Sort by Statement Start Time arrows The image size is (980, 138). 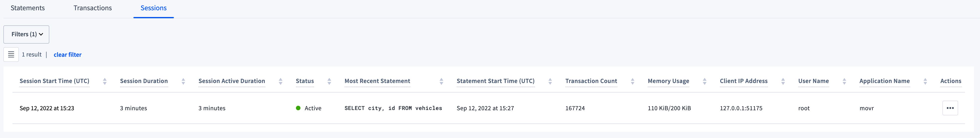550,81
